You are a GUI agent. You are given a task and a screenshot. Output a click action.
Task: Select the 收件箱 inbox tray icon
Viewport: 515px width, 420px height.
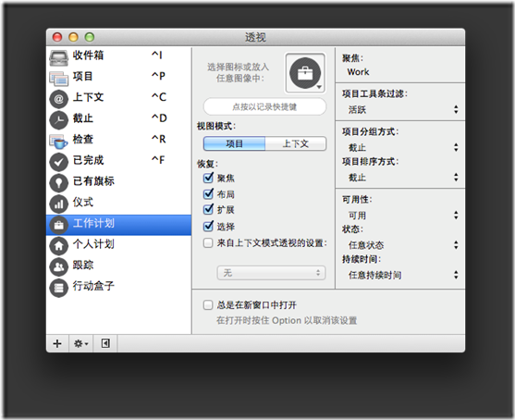pos(59,57)
